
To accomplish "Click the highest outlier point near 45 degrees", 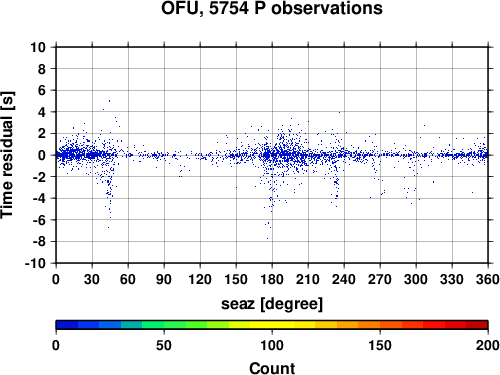I will (109, 101).
